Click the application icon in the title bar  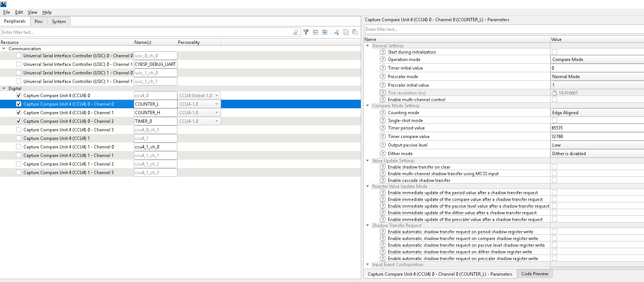click(x=3, y=4)
